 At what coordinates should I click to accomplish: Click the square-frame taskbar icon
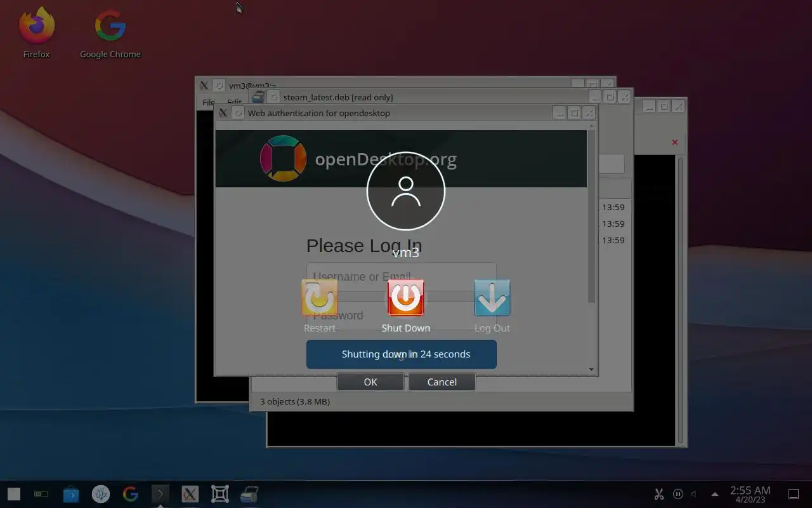click(x=220, y=494)
